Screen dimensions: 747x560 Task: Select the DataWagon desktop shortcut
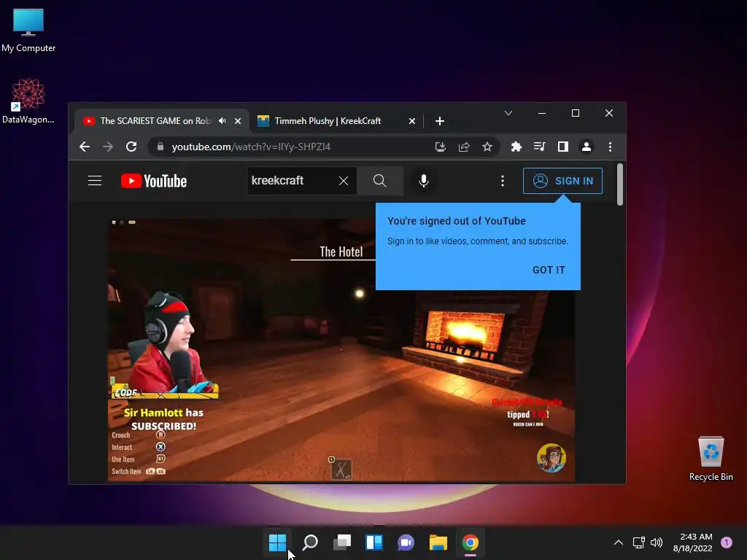pyautogui.click(x=28, y=101)
